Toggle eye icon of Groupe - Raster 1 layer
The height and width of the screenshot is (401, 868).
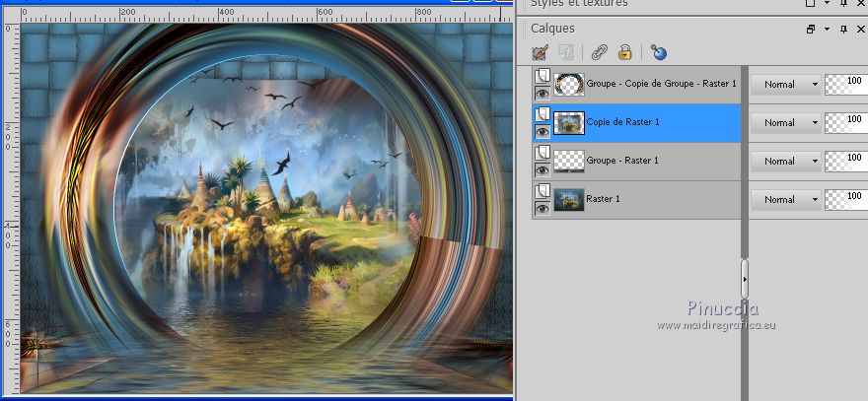(x=542, y=169)
